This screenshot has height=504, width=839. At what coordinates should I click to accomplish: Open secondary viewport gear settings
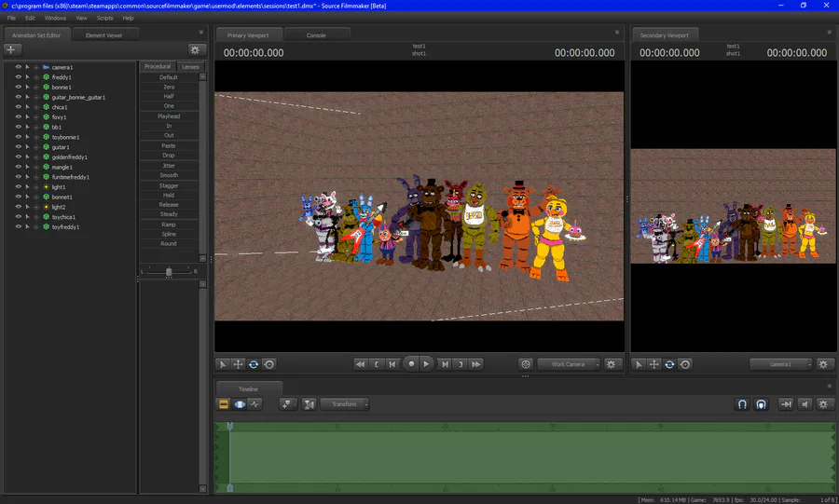pyautogui.click(x=825, y=364)
